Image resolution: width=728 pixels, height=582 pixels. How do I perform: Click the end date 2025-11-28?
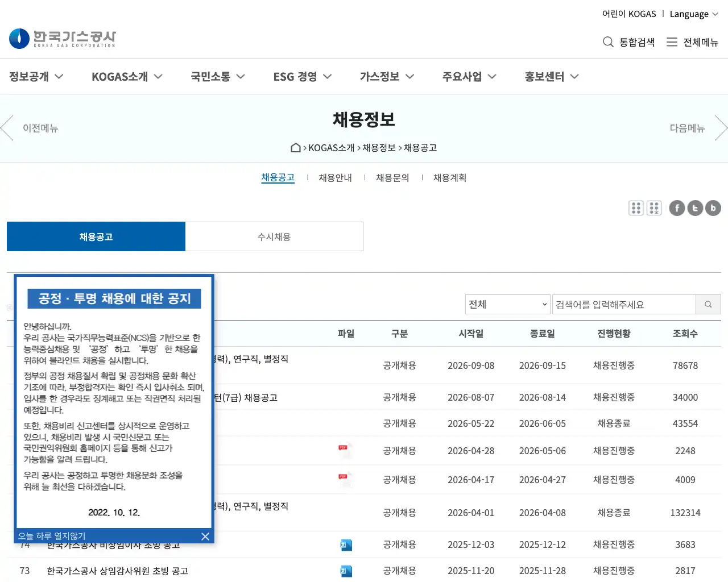[x=543, y=571]
